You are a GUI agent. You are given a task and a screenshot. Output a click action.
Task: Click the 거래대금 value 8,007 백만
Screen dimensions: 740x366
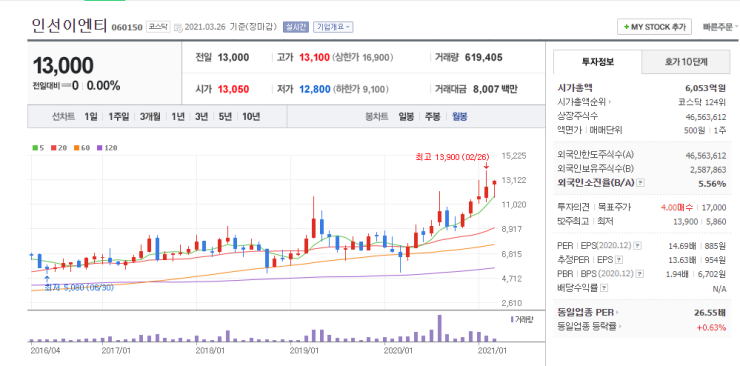tap(495, 89)
